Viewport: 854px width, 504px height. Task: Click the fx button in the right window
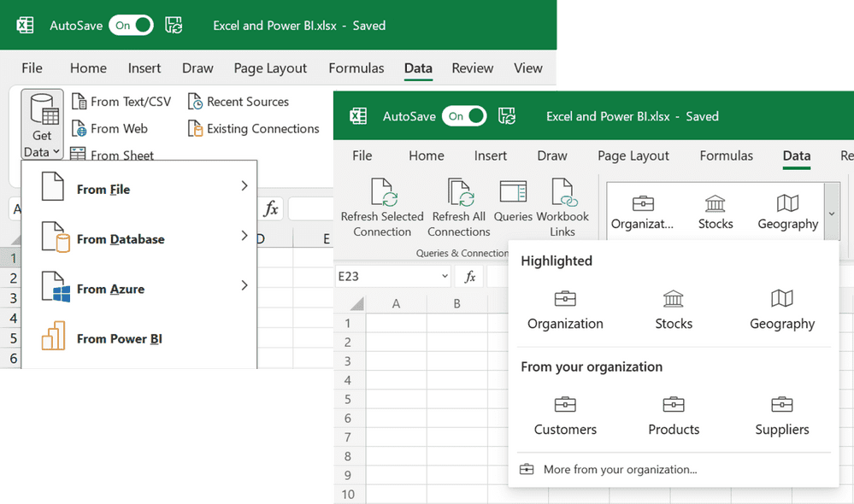tap(469, 277)
